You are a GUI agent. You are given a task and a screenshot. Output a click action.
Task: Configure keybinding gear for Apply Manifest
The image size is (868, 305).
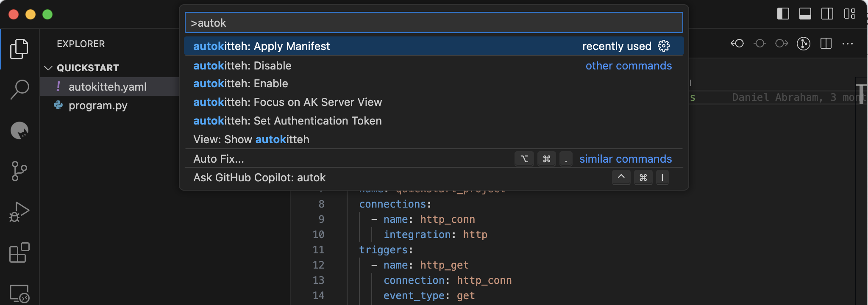664,46
